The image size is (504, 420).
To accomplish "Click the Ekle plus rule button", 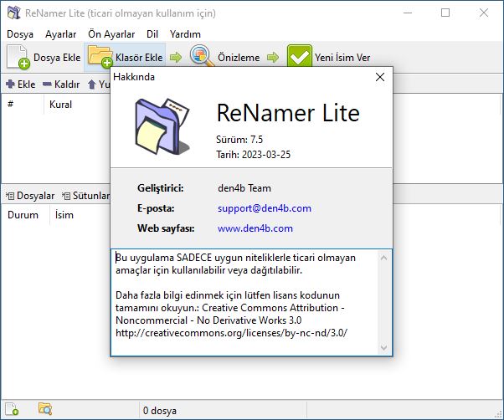I will pyautogui.click(x=21, y=85).
